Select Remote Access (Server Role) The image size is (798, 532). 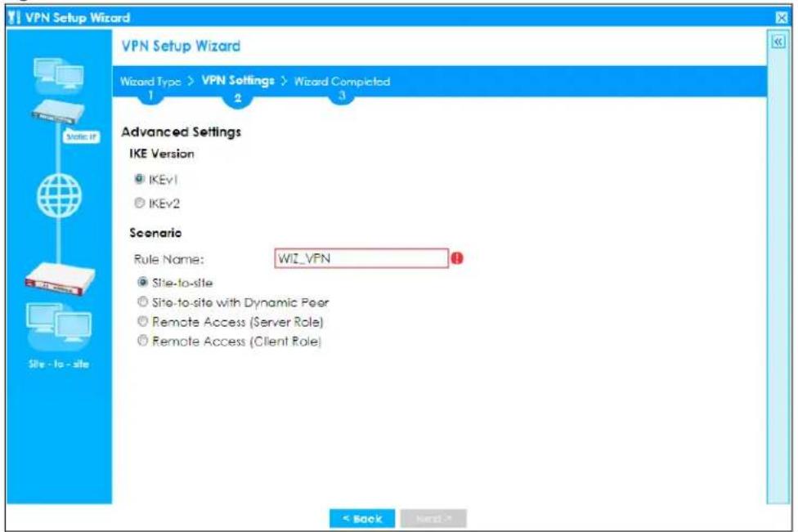(x=143, y=321)
